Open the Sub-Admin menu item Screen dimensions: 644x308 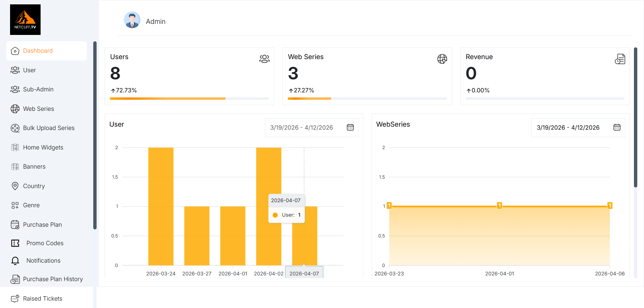38,89
